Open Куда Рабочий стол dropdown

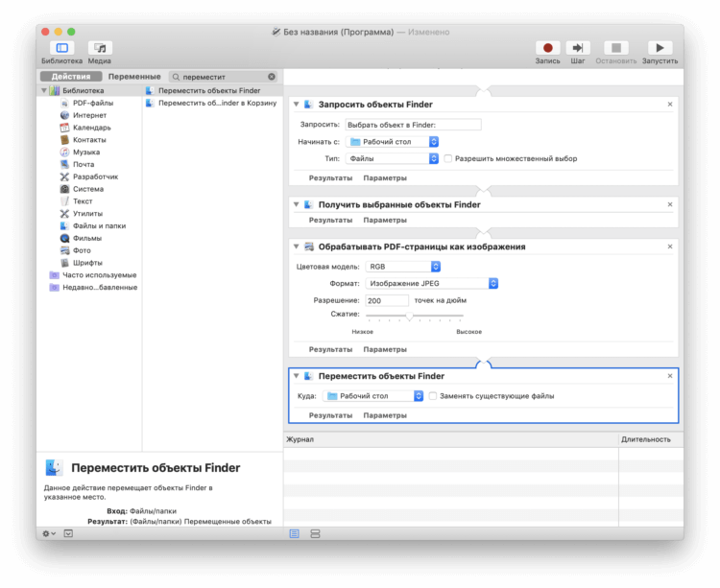(x=373, y=396)
